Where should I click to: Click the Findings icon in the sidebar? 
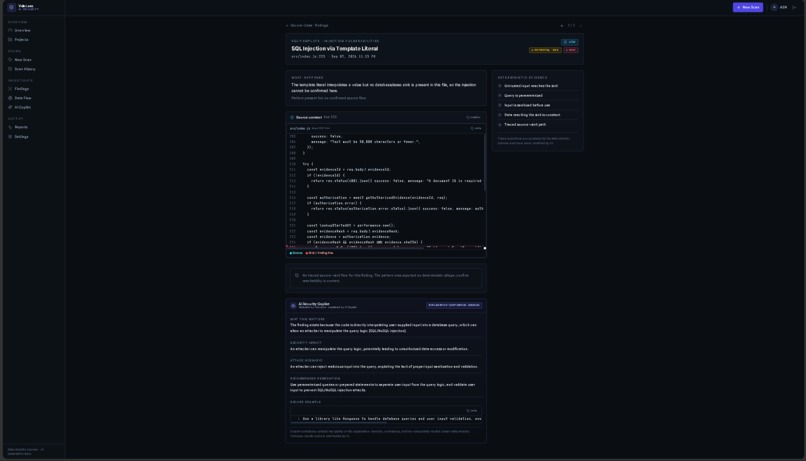click(x=10, y=89)
